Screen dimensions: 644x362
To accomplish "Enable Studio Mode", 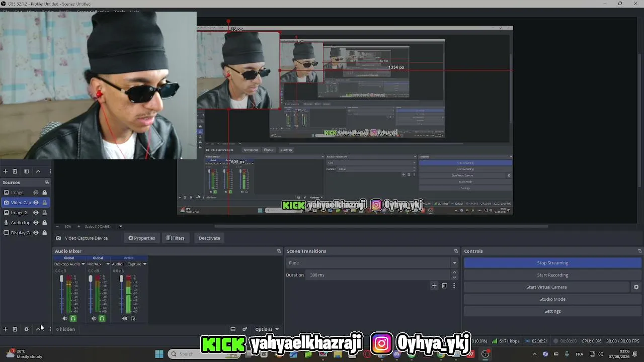I will (x=552, y=299).
